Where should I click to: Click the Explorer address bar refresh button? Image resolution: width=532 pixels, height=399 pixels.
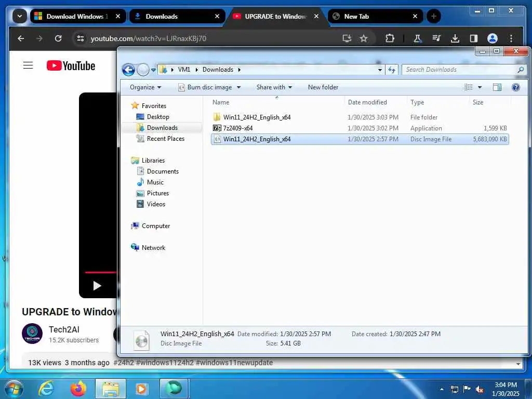coord(392,70)
